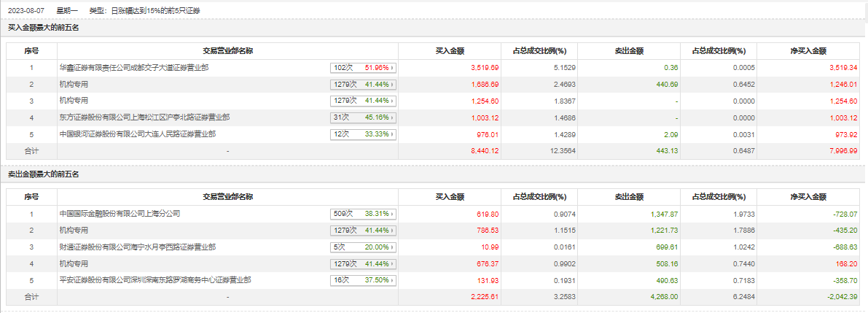Expand the 102次 51.96% stats badge
This screenshot has width=868, height=313.
tap(362, 68)
